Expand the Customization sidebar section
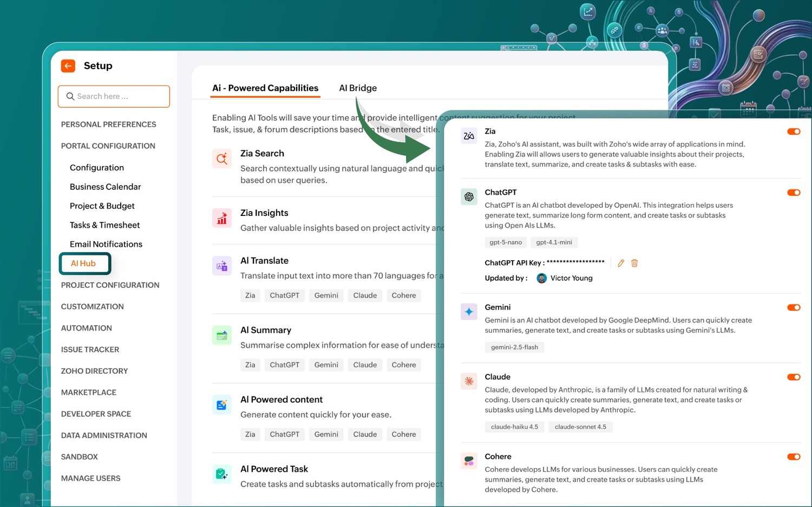Image resolution: width=812 pixels, height=507 pixels. click(x=93, y=307)
